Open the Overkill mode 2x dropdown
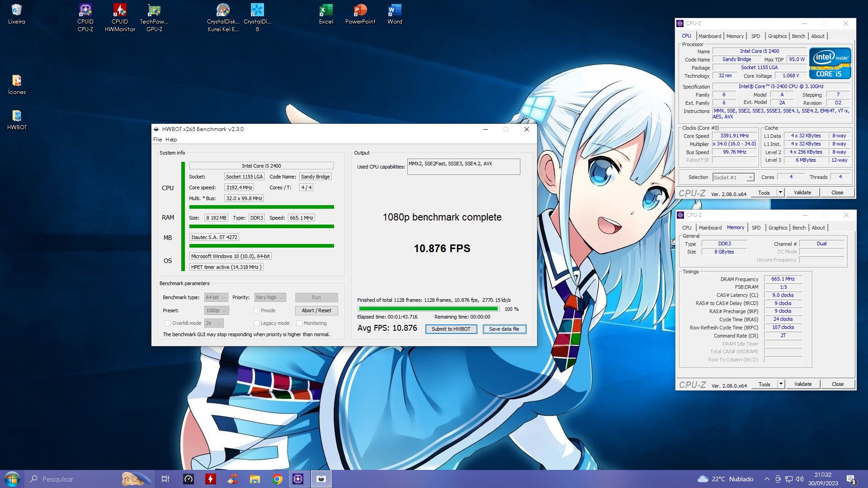 coord(214,323)
